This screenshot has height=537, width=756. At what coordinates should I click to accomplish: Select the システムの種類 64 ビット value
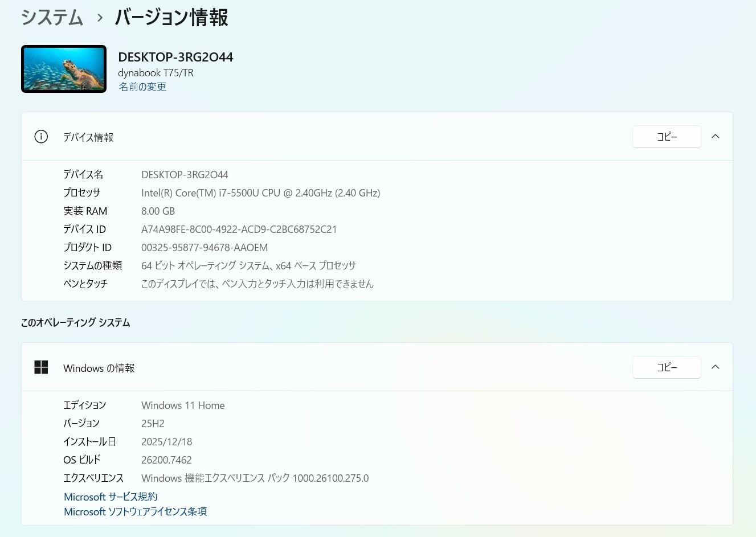click(x=249, y=266)
